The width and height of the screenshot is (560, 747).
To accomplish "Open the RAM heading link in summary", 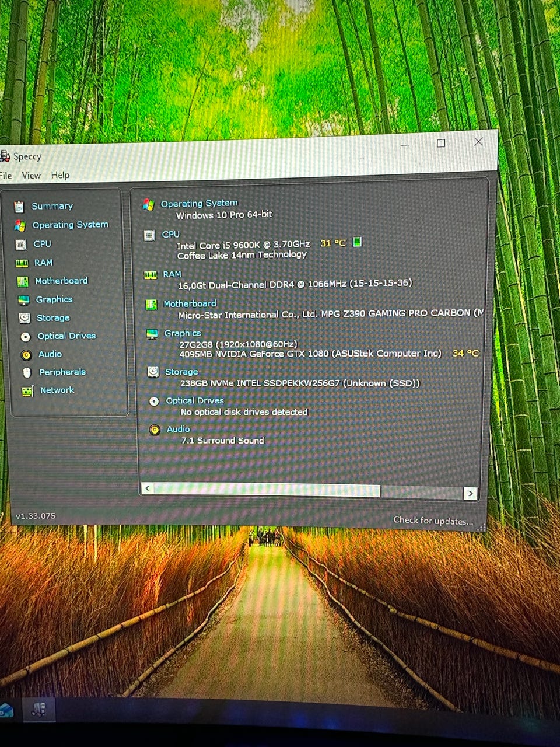I will (172, 274).
